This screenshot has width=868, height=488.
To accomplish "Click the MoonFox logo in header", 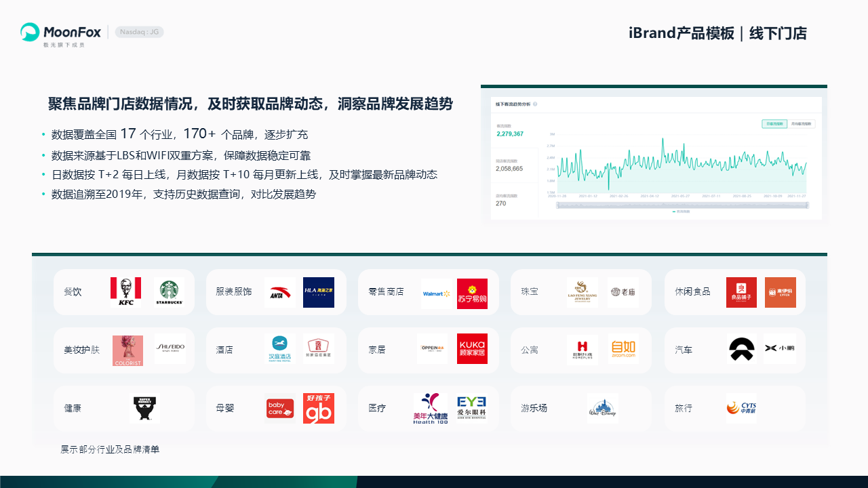I will coord(61,33).
